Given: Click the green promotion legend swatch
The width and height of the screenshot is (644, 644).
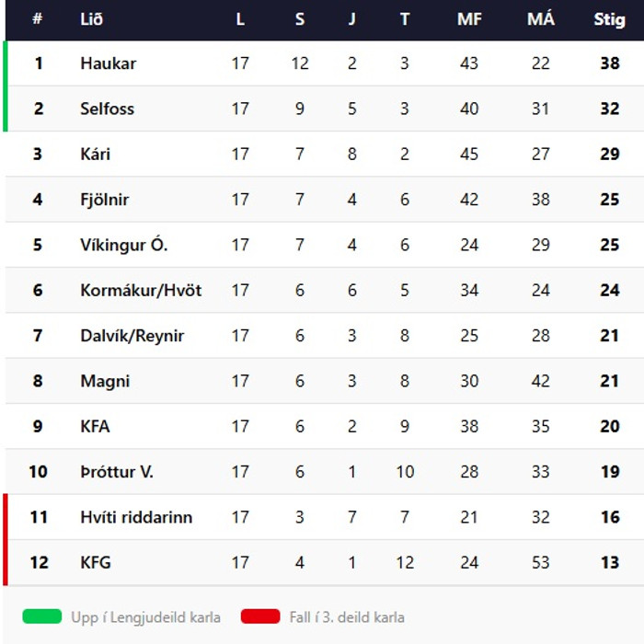Looking at the screenshot, I should (x=42, y=616).
